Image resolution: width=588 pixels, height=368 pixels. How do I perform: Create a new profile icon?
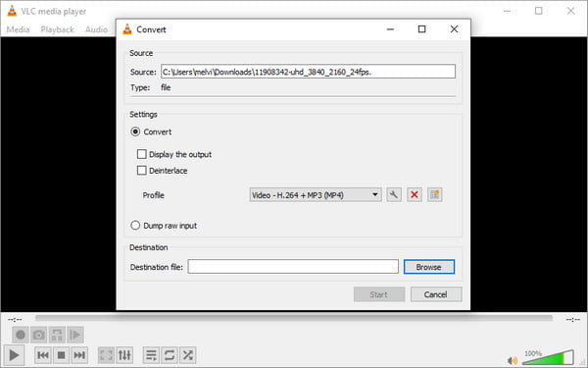click(434, 194)
